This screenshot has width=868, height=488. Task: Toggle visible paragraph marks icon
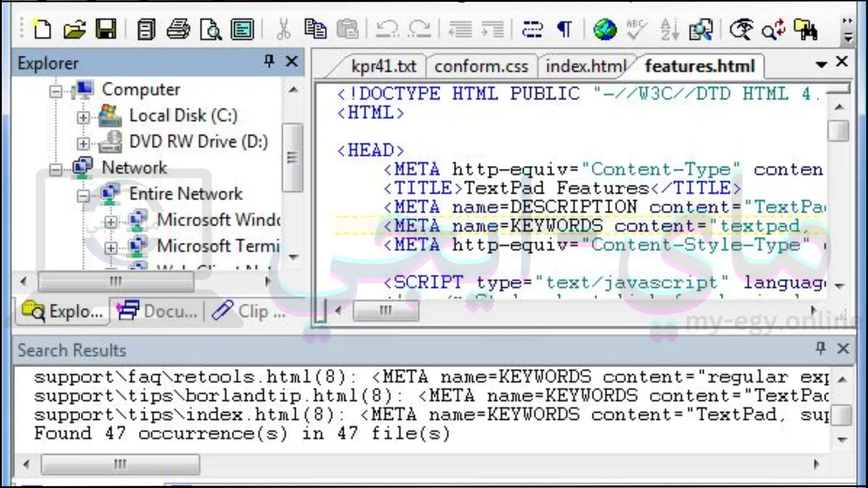point(565,30)
